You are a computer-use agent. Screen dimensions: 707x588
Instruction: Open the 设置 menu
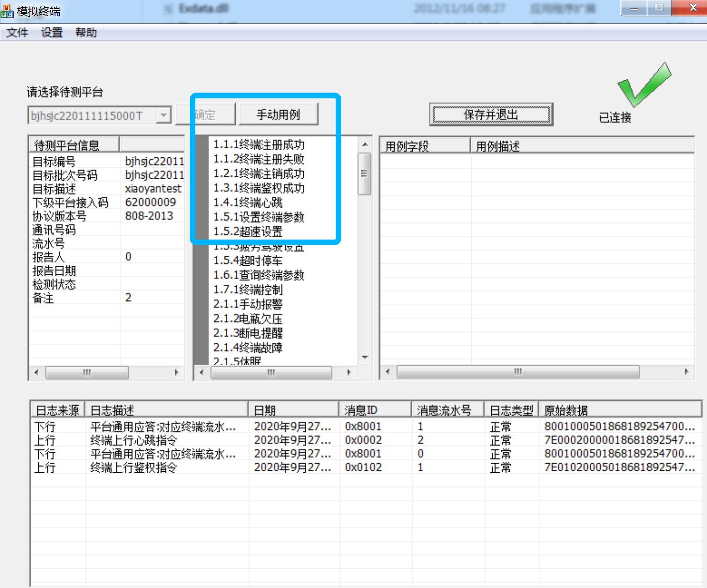click(x=51, y=32)
